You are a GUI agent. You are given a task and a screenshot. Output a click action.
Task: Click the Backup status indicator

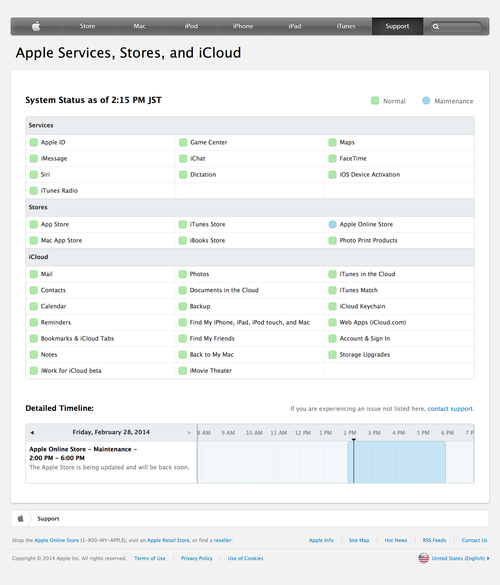(x=182, y=306)
